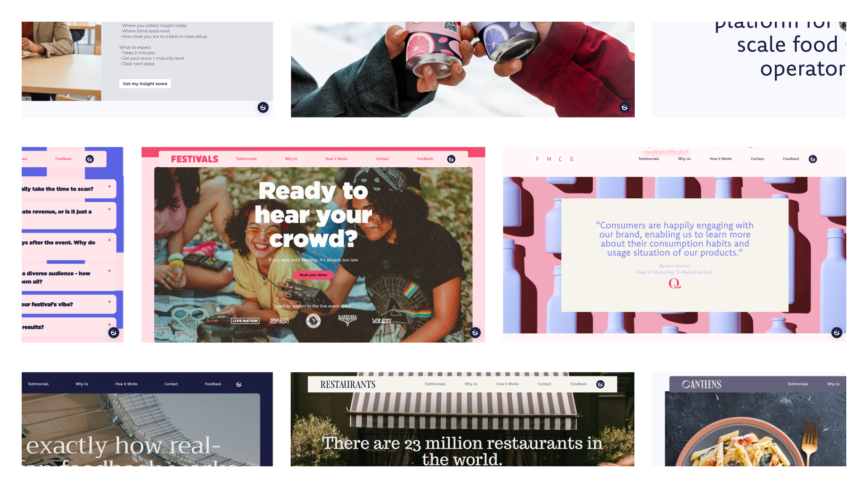Click the small smiley icon in dark-blue navbar
The width and height of the screenshot is (868, 488).
(x=239, y=385)
